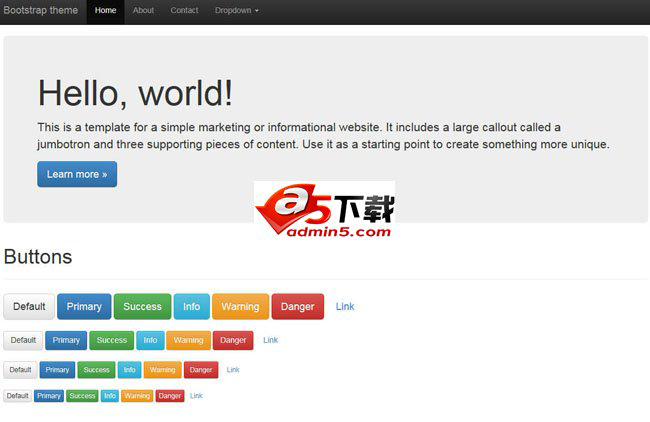
Task: Select the second-largest Success button
Action: [112, 340]
